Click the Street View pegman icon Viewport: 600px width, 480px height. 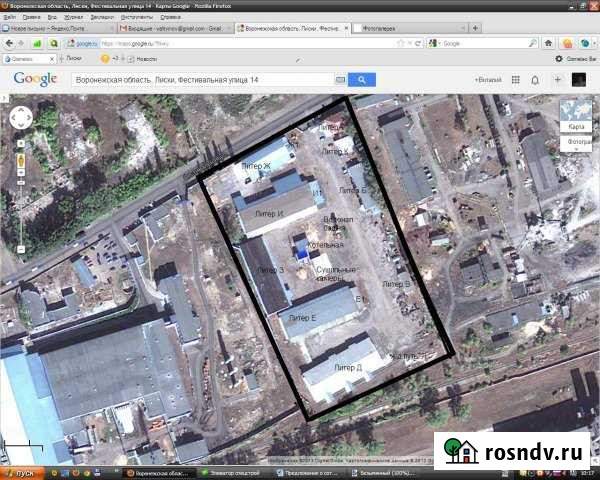(x=20, y=160)
